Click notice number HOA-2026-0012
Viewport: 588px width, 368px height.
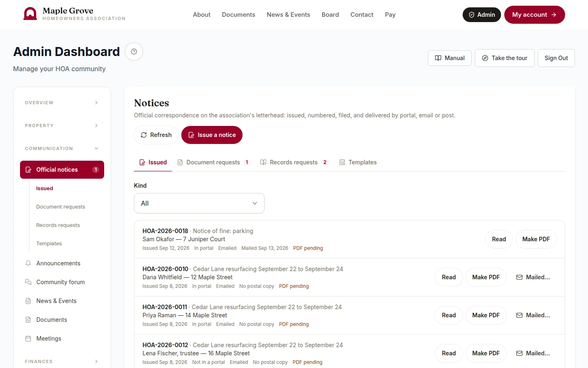pos(165,345)
